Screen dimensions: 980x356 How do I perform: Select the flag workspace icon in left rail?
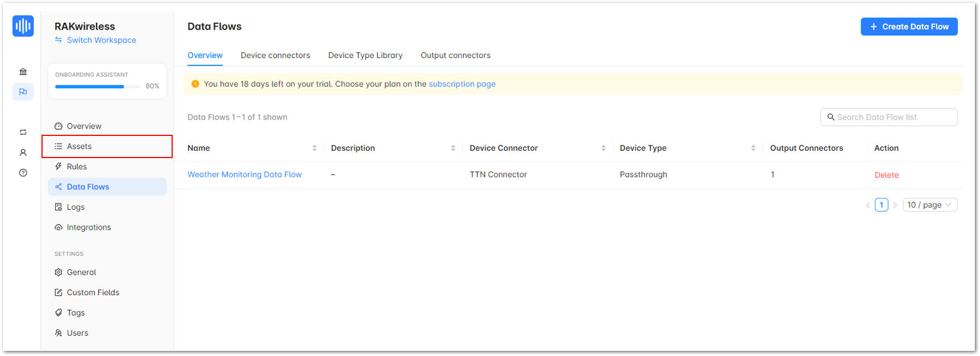click(23, 92)
